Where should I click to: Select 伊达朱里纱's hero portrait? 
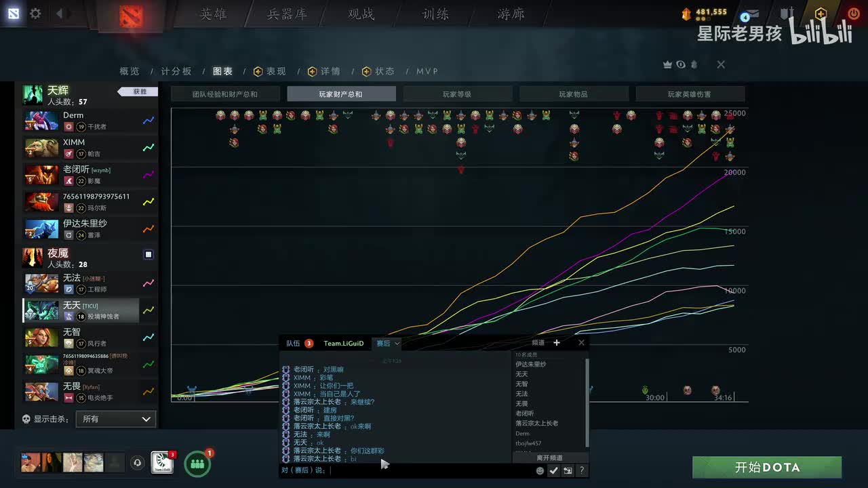41,229
